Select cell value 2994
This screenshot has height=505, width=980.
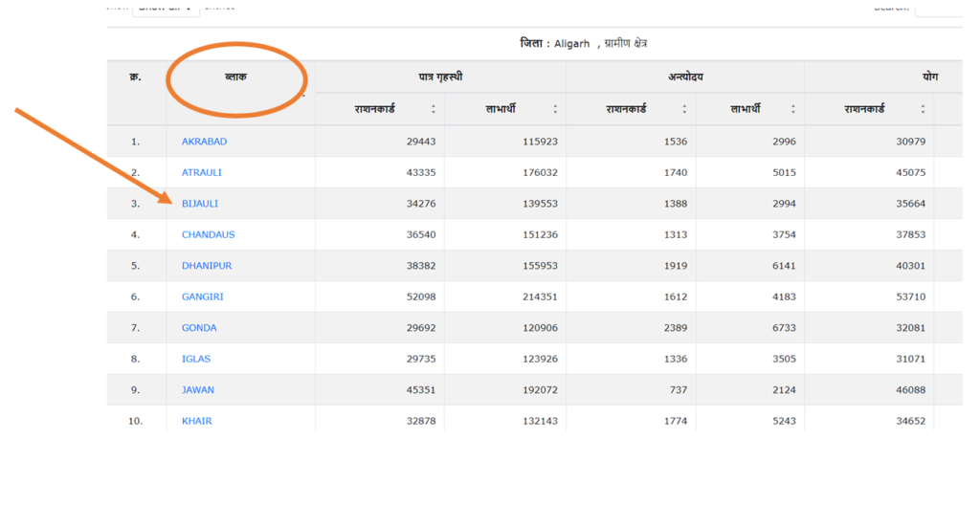pyautogui.click(x=784, y=204)
